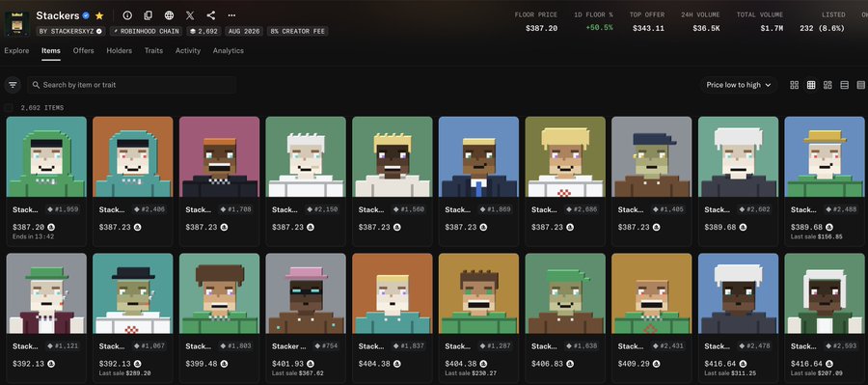Click the 24H VOLUME $36.5K stat
Image resolution: width=868 pixels, height=385 pixels.
coord(700,21)
